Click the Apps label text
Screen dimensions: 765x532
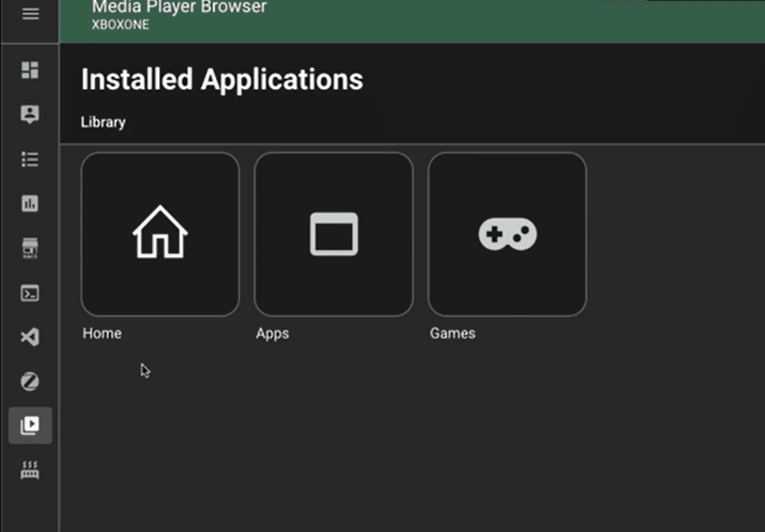click(272, 333)
